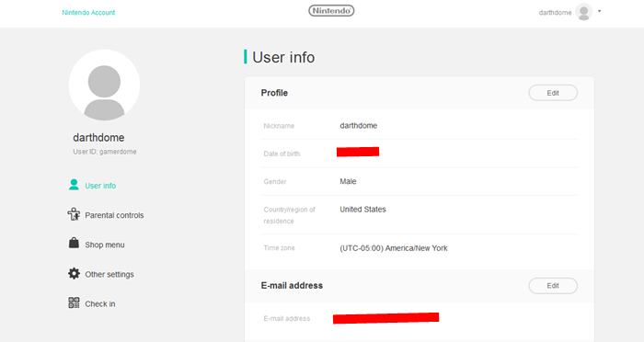Go to Parental controls menu item

pyautogui.click(x=114, y=215)
